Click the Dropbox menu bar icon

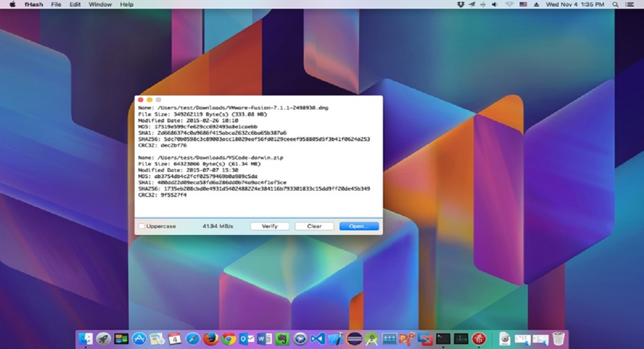point(460,4)
